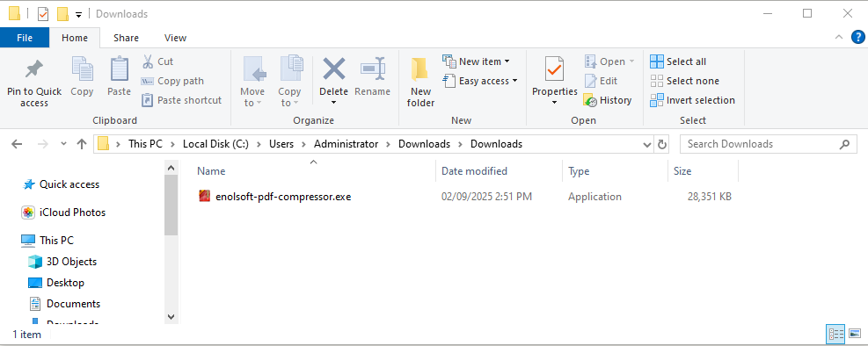Screen dimensions: 868x346
Task: Click title bar New folder quick-access icon
Action: click(x=62, y=14)
